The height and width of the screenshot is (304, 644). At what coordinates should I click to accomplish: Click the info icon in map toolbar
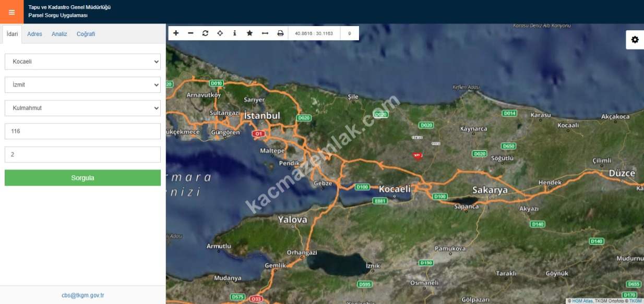(x=234, y=33)
